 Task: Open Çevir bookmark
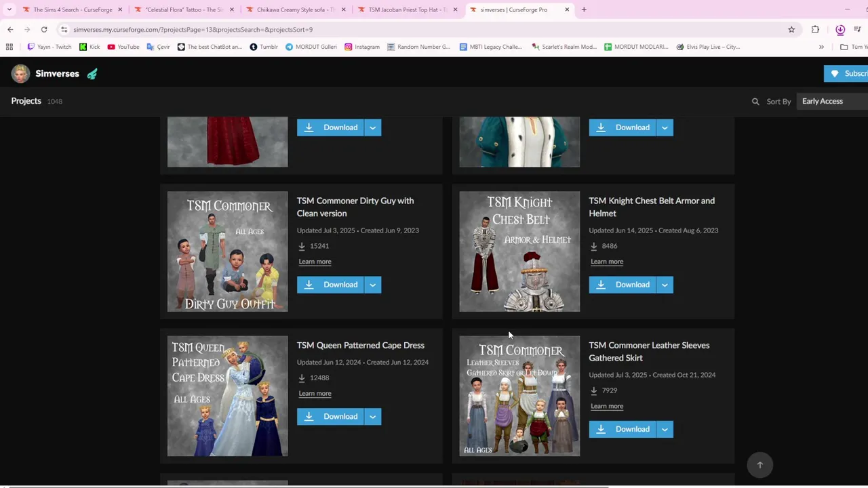pyautogui.click(x=158, y=47)
